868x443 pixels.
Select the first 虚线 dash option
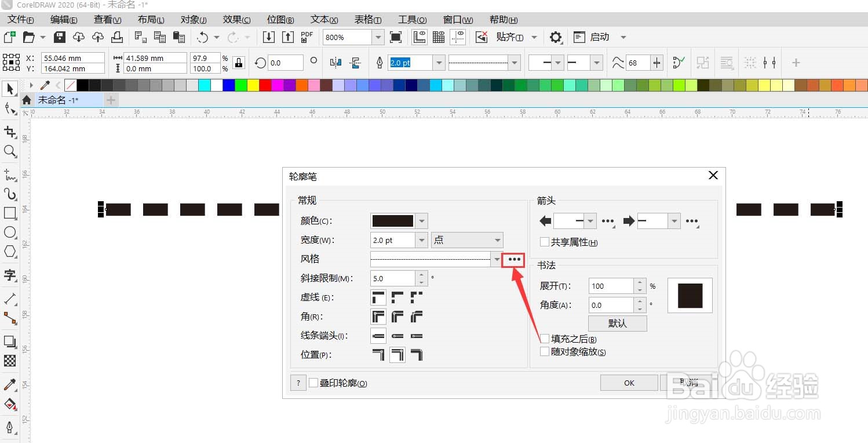[x=378, y=298]
